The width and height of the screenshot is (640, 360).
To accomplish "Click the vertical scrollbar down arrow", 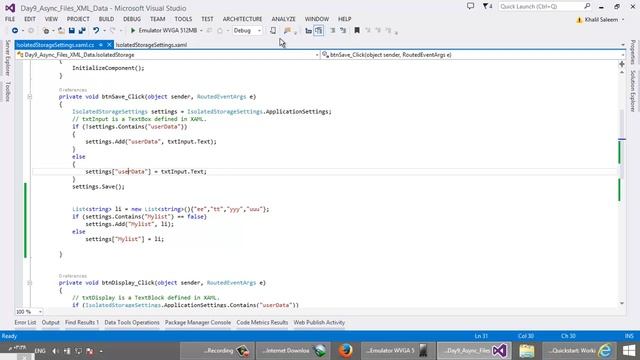I will coord(622,303).
